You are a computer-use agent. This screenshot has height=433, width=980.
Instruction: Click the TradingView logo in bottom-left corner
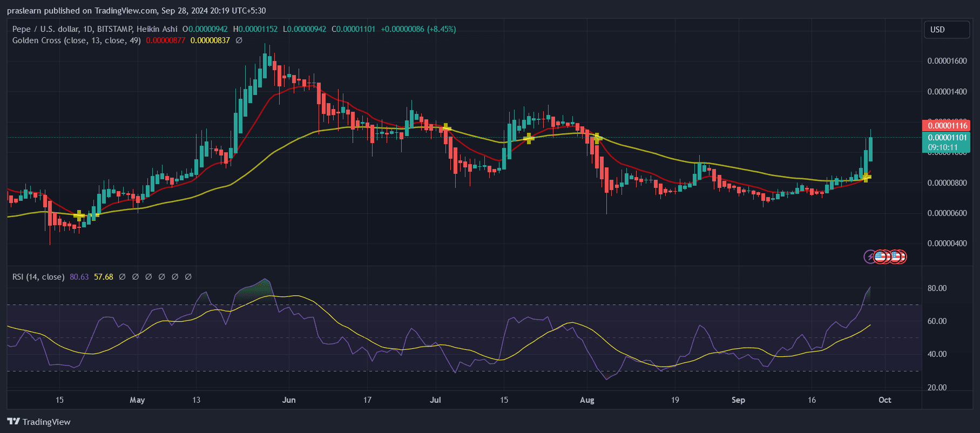pos(39,422)
